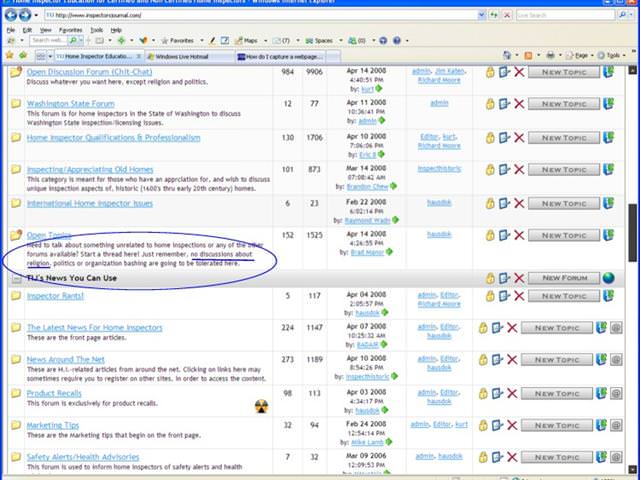Open the Favorites dropdown in the toolbar
640x480 pixels.
point(182,41)
